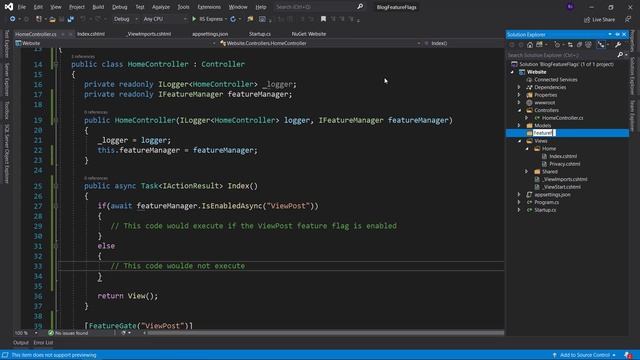Click the Home icon in Solution Explorer

[x=530, y=45]
